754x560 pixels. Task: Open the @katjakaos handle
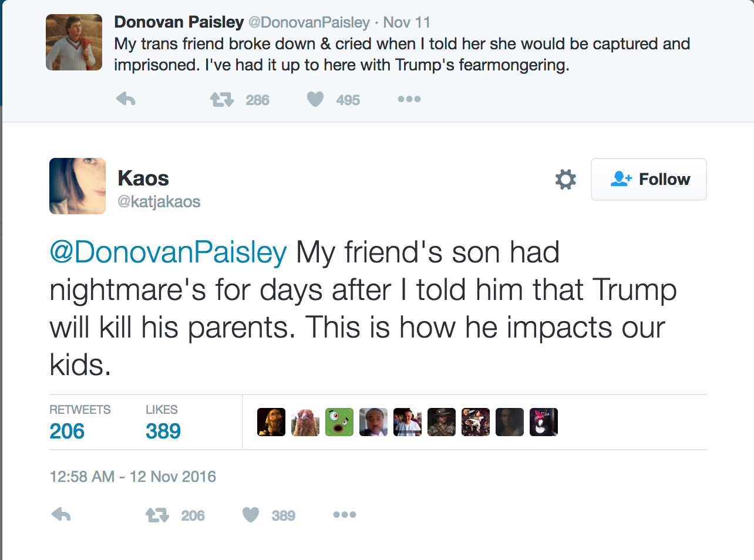tap(159, 202)
